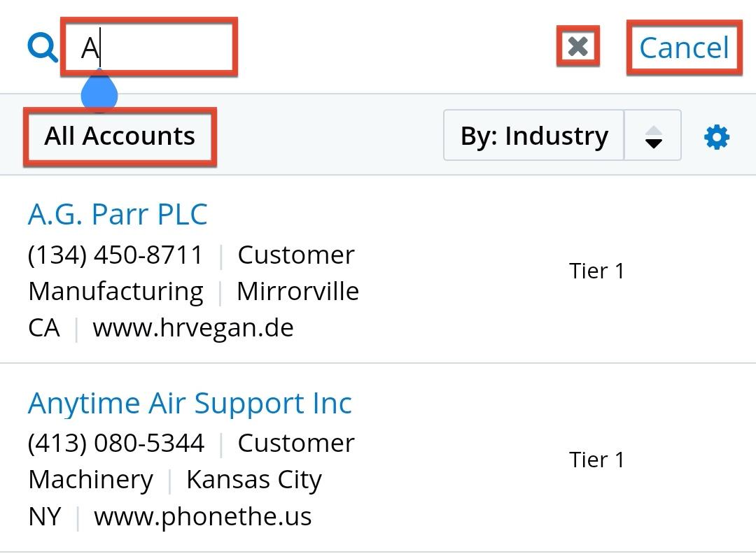This screenshot has width=756, height=554.
Task: Click the Kansas City location text
Action: click(253, 480)
